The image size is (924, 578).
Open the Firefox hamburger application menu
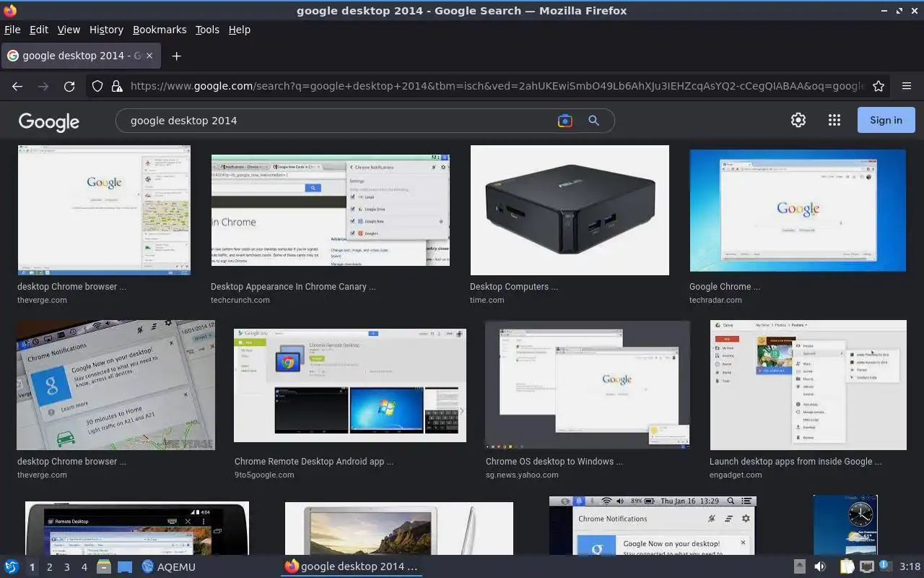(907, 86)
